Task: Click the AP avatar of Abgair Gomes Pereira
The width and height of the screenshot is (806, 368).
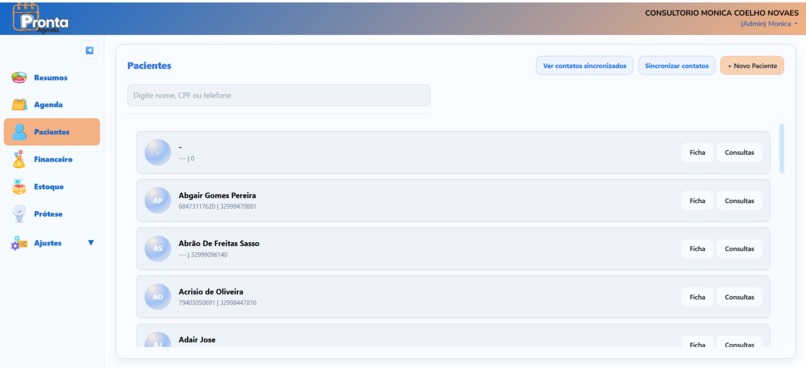Action: coord(158,200)
